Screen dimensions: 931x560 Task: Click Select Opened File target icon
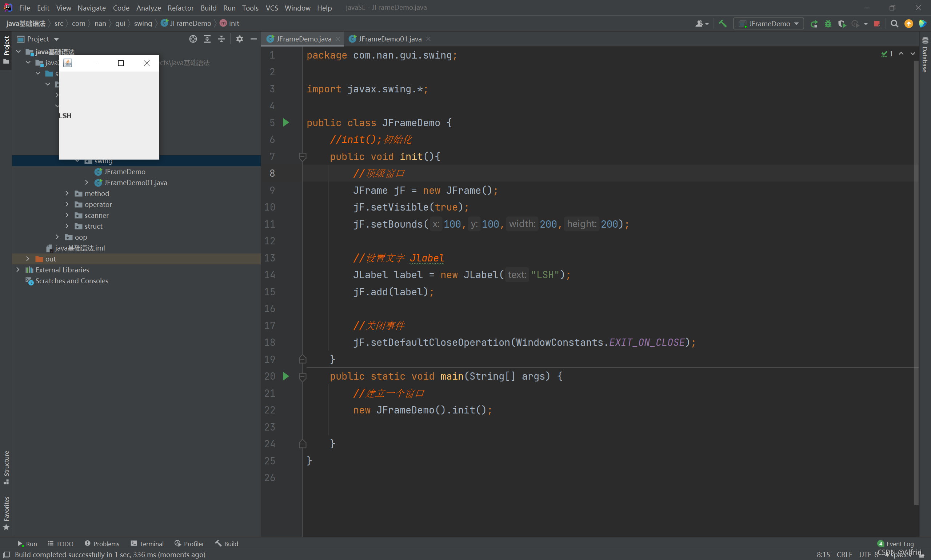coord(193,39)
